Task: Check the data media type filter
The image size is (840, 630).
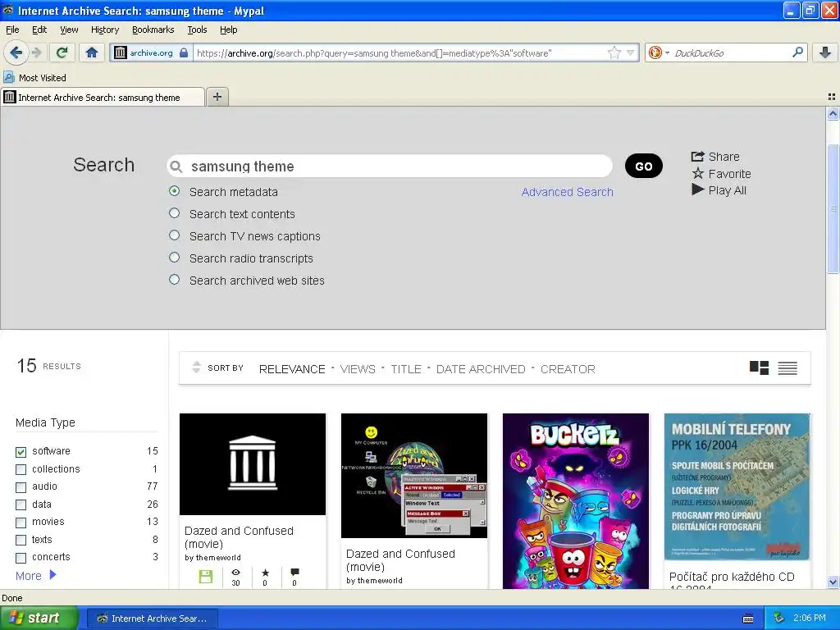Action: (21, 504)
